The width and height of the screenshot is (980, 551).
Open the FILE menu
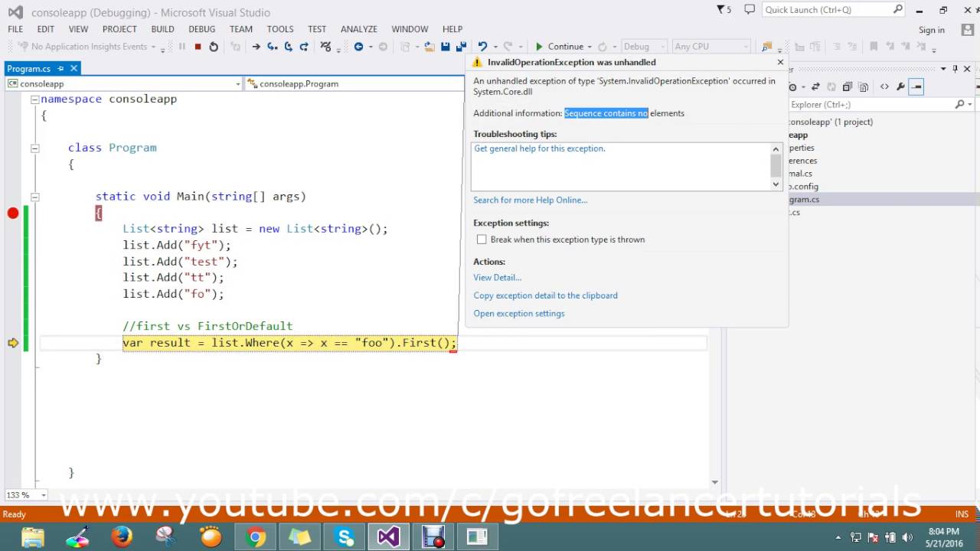[x=15, y=29]
